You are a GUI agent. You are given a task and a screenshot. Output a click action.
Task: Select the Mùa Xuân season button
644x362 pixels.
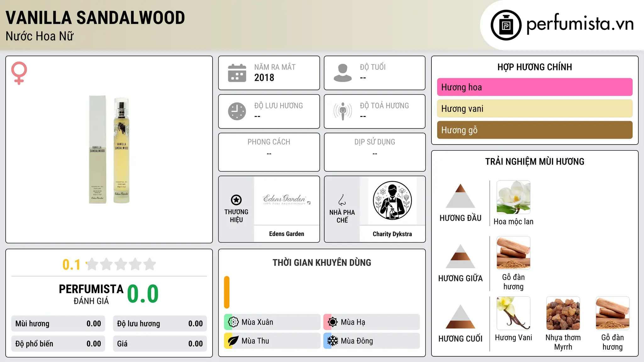click(x=272, y=322)
